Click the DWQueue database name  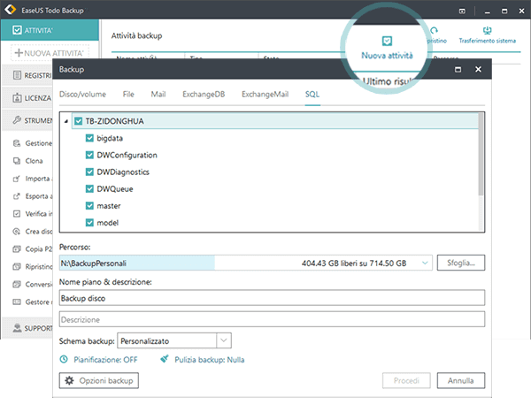(x=115, y=189)
